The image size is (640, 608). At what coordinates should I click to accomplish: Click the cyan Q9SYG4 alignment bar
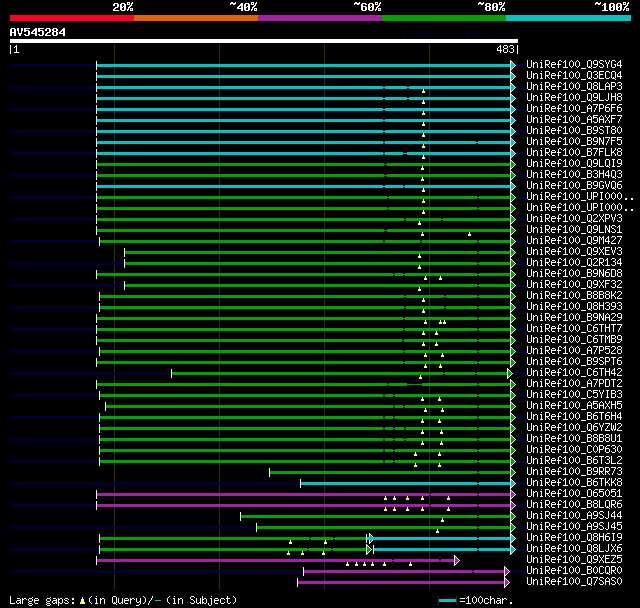point(304,65)
